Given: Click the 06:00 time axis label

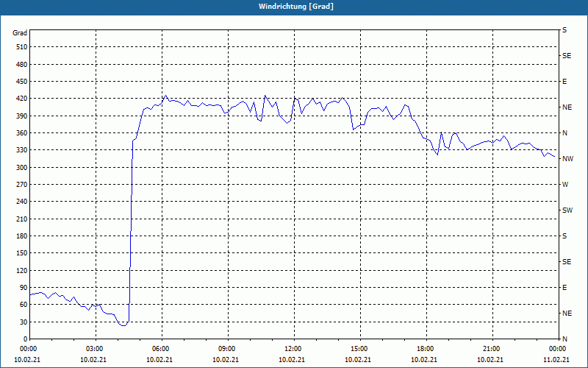Looking at the screenshot, I should tap(162, 349).
